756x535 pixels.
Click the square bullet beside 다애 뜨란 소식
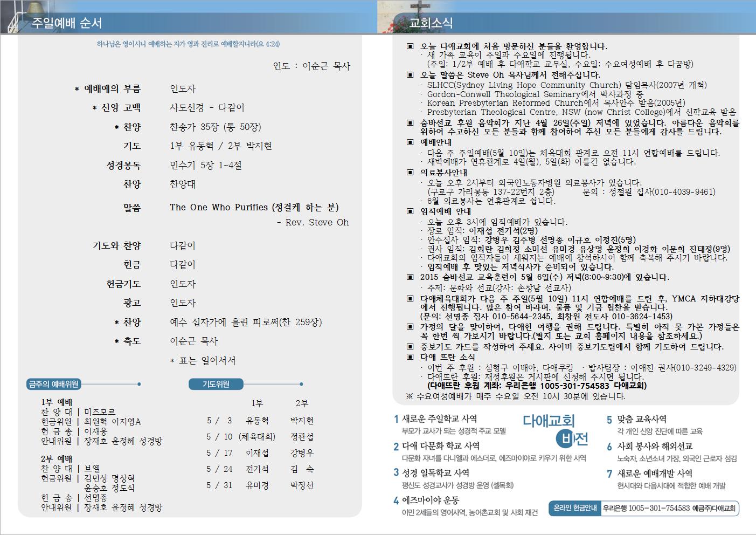411,357
